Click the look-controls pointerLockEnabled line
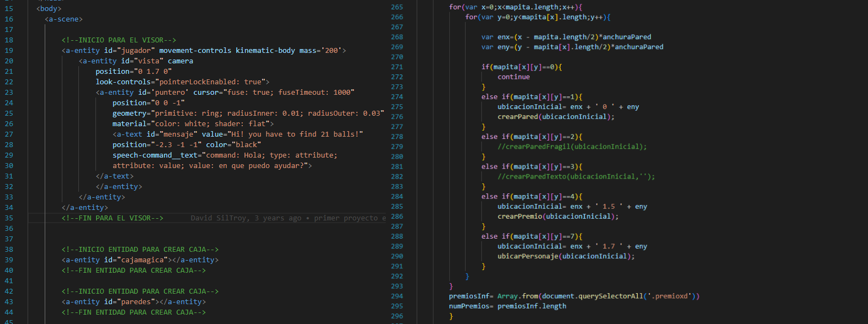This screenshot has height=324, width=868. (183, 82)
